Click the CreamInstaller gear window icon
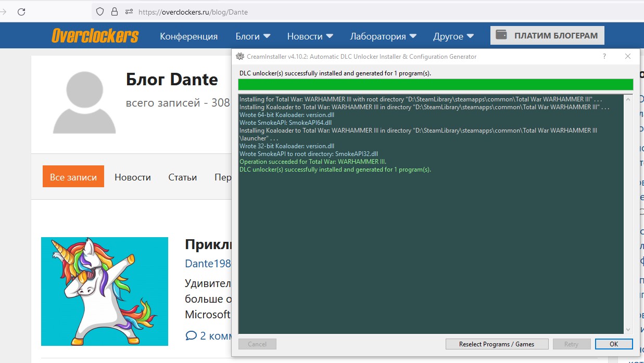 pyautogui.click(x=239, y=56)
